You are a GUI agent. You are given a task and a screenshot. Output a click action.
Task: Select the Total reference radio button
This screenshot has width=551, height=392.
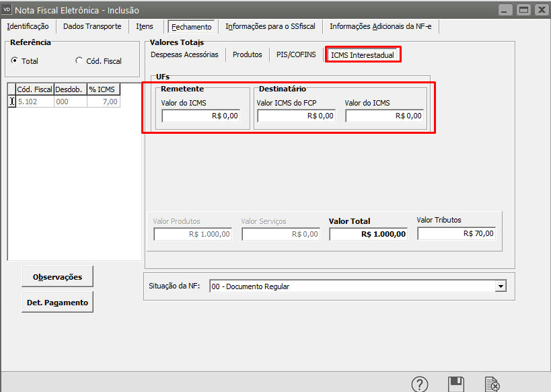[15, 61]
